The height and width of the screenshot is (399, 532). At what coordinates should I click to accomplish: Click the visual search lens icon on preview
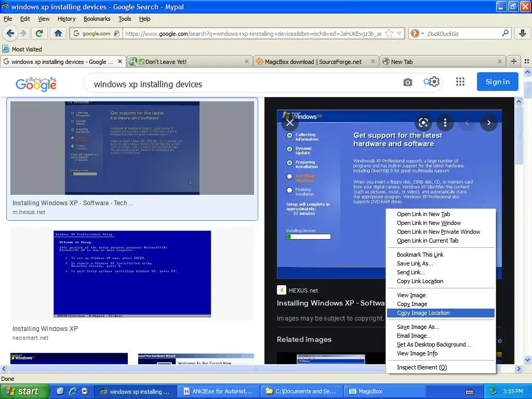pos(423,123)
